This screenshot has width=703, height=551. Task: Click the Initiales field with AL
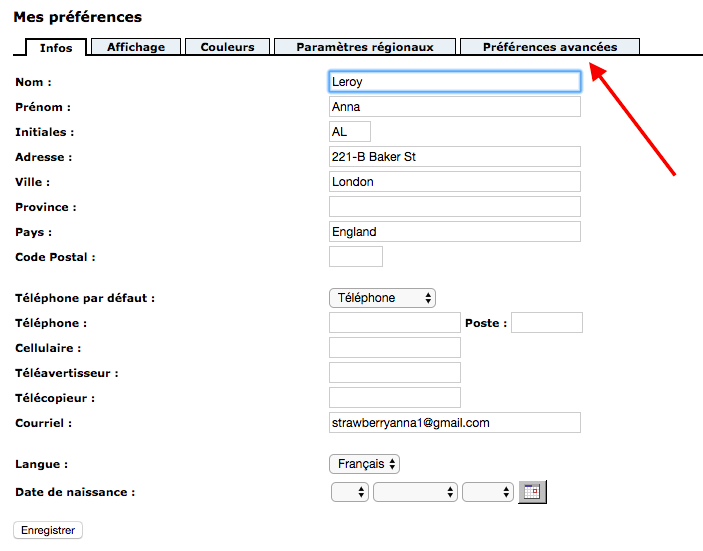pyautogui.click(x=349, y=132)
